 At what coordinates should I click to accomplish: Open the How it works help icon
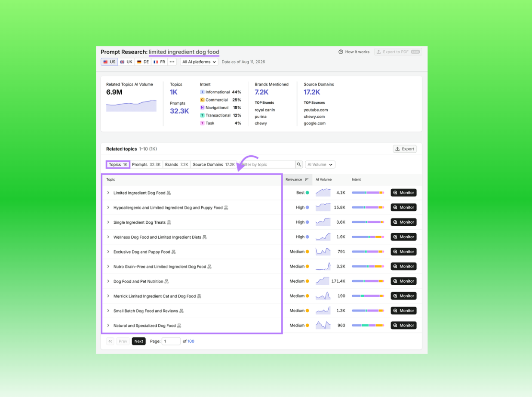341,52
